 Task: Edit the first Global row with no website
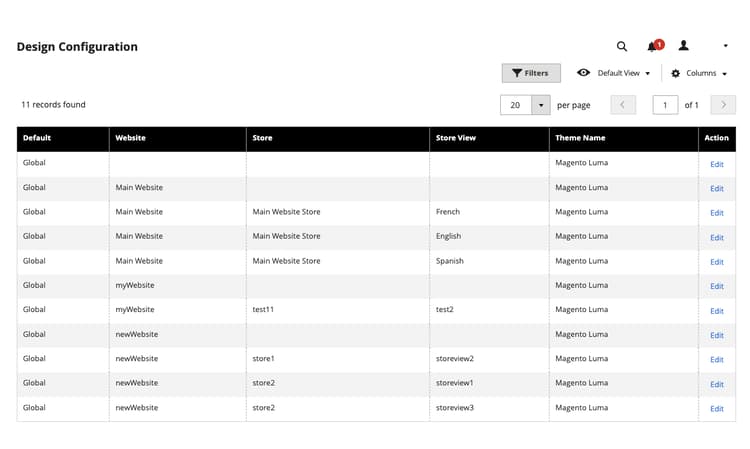717,164
